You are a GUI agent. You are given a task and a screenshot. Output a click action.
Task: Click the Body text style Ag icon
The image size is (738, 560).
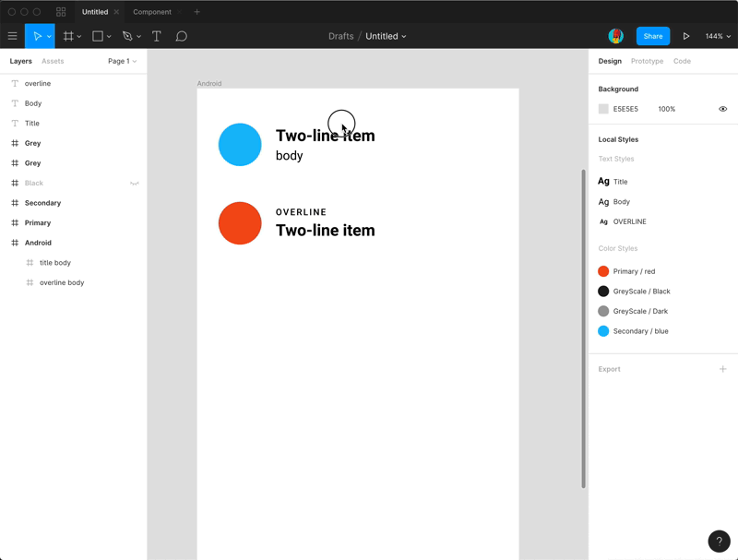coord(603,201)
